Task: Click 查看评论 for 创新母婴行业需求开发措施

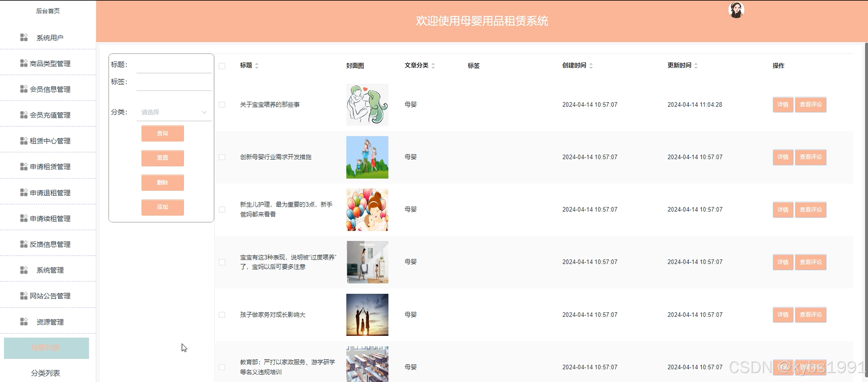Action: [x=810, y=157]
